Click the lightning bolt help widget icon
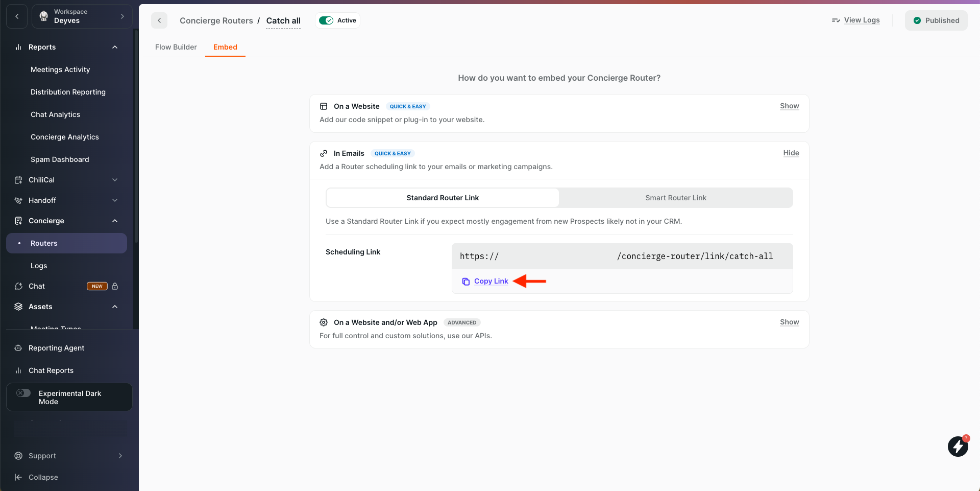The width and height of the screenshot is (980, 491). [x=958, y=447]
